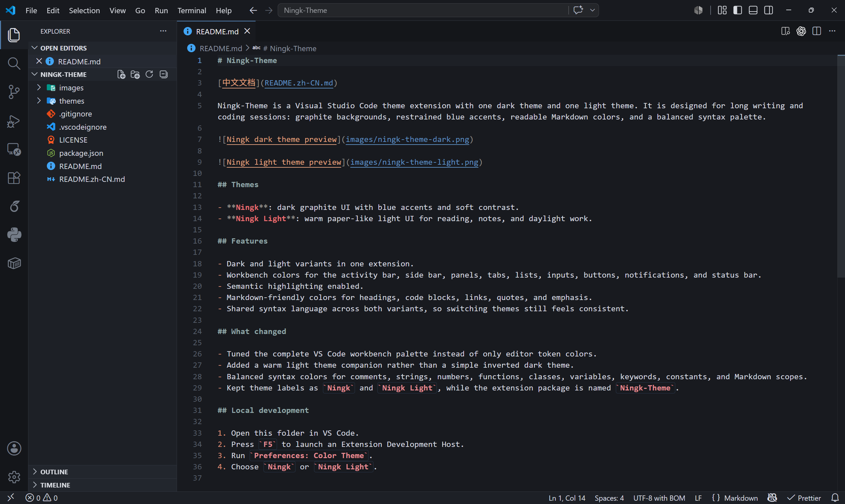Open the View menu

coord(118,11)
